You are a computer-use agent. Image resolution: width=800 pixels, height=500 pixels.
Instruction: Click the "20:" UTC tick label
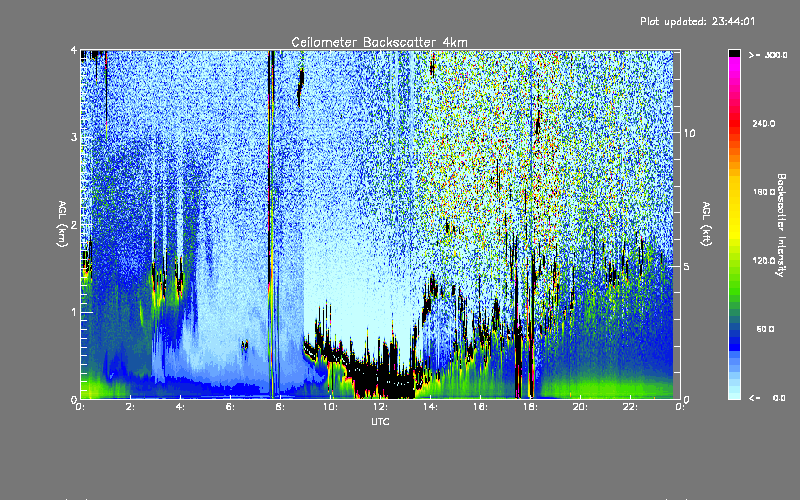(580, 407)
